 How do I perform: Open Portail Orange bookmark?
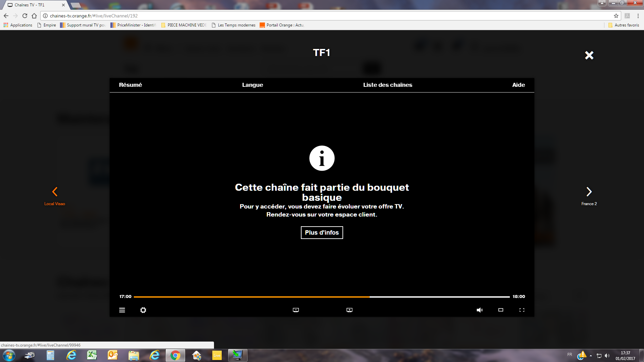click(282, 25)
